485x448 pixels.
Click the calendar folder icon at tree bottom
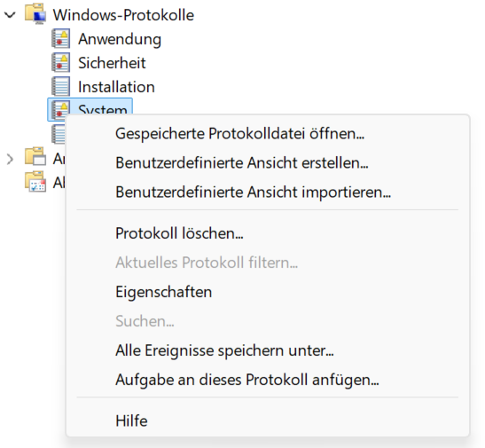[35, 182]
